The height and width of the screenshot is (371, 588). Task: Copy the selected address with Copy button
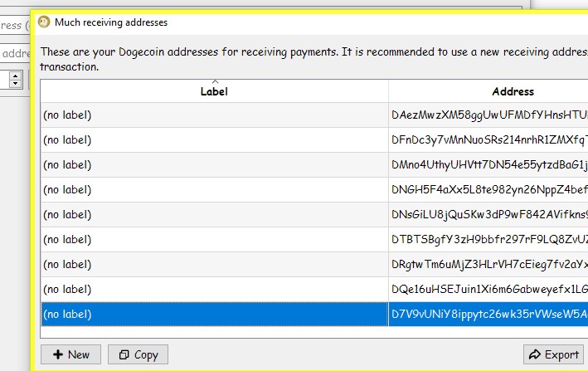[138, 354]
